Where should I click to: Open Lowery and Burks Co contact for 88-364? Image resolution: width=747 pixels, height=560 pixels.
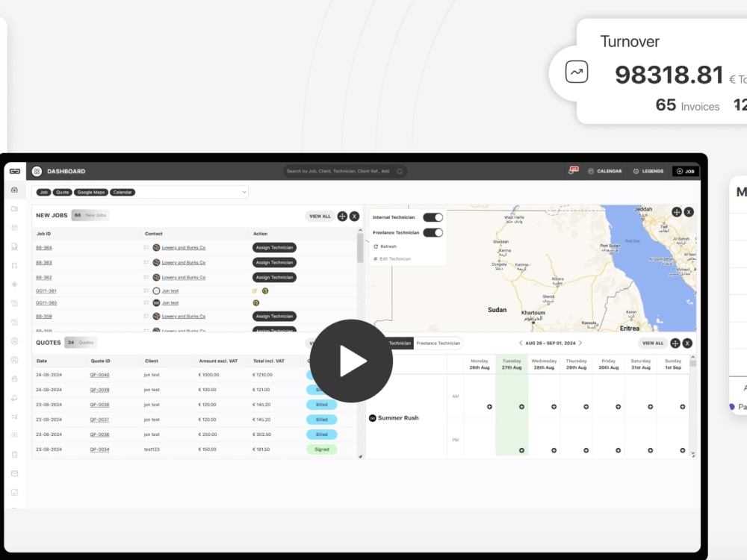coord(184,248)
